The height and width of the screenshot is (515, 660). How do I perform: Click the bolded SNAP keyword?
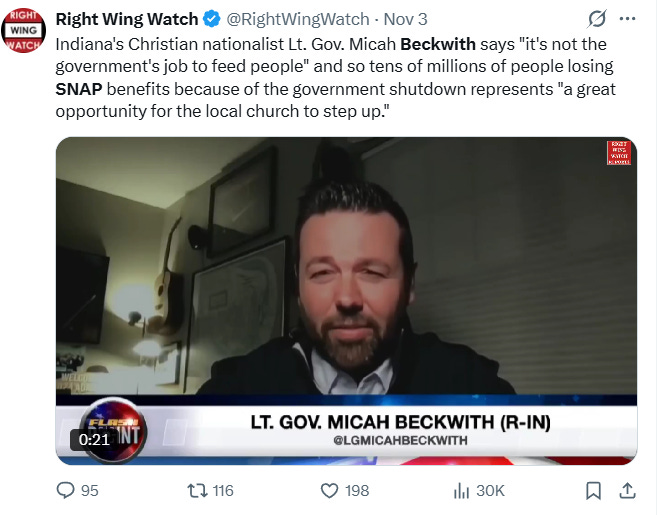click(79, 89)
